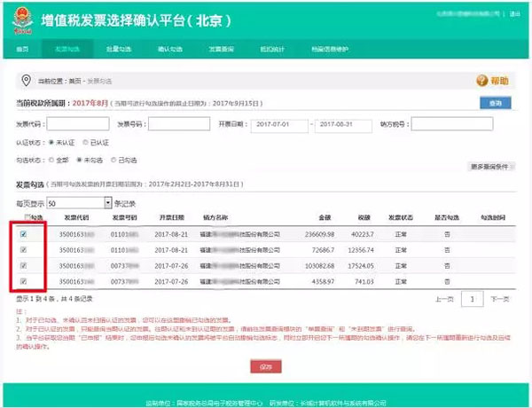Select the 已勾选 radio button
Screen dimensions: 532x408
[113, 160]
